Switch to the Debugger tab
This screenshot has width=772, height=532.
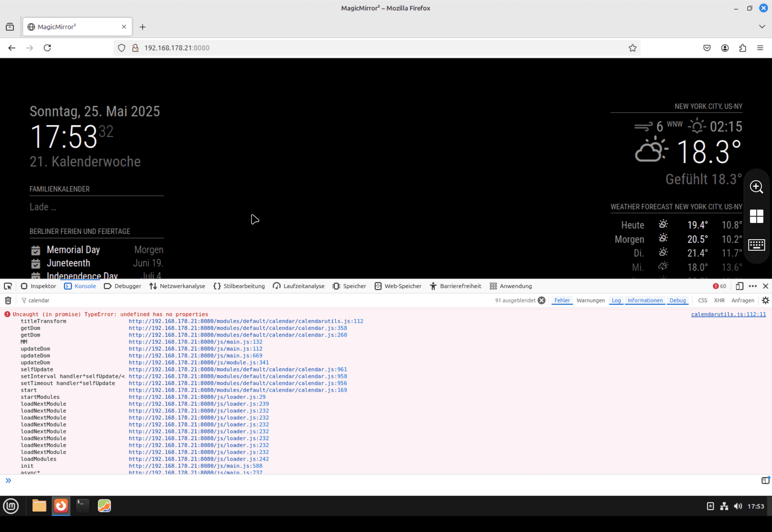coord(123,286)
